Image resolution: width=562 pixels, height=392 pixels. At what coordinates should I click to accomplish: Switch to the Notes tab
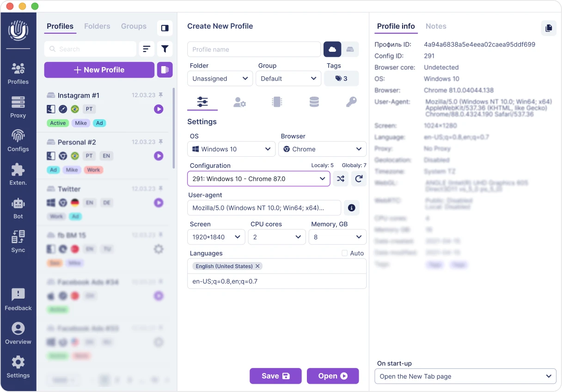[x=436, y=26]
